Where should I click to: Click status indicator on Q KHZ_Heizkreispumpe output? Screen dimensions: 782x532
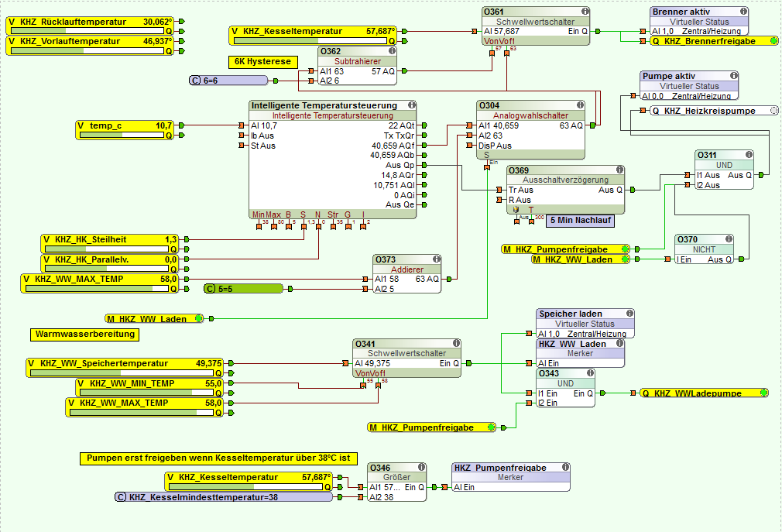click(x=773, y=111)
